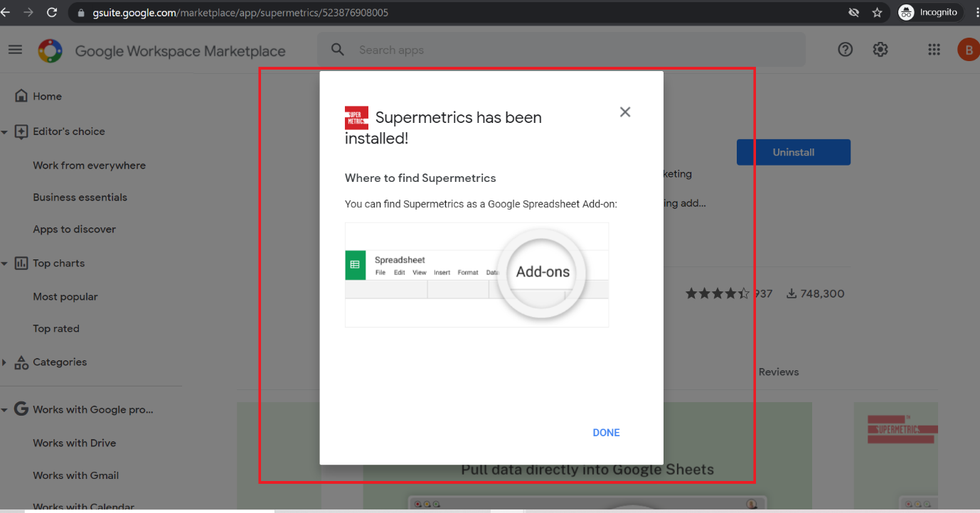Close the Supermetrics installed dialog
The height and width of the screenshot is (513, 980).
(x=625, y=112)
